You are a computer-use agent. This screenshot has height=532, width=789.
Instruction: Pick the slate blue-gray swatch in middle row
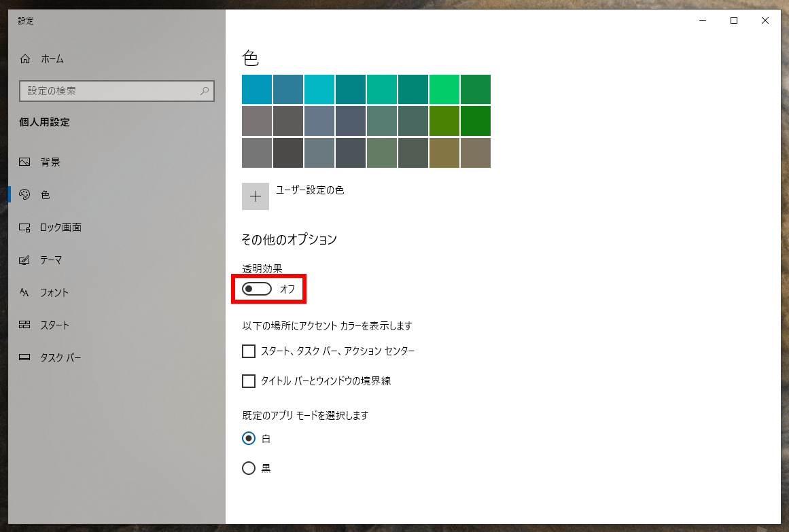tap(319, 121)
